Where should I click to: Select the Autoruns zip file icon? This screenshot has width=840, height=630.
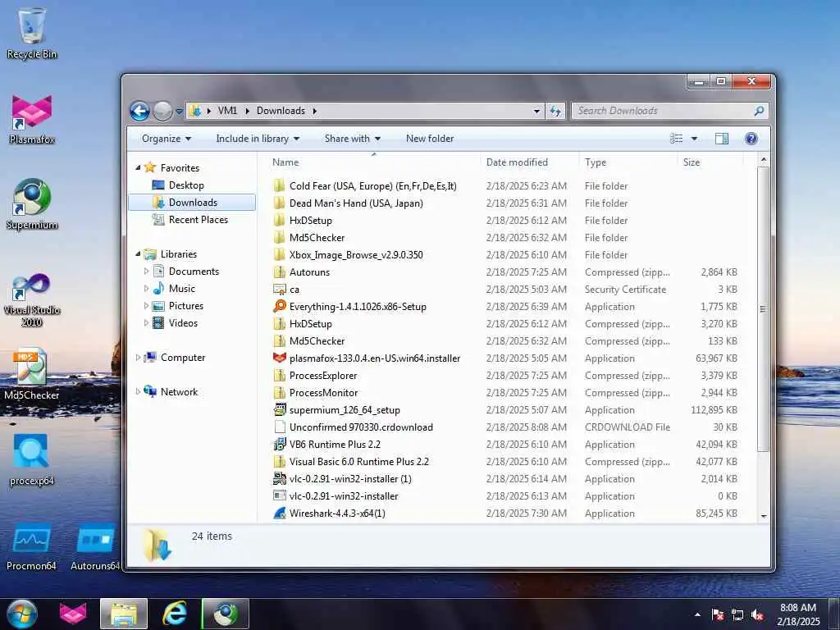coord(279,272)
